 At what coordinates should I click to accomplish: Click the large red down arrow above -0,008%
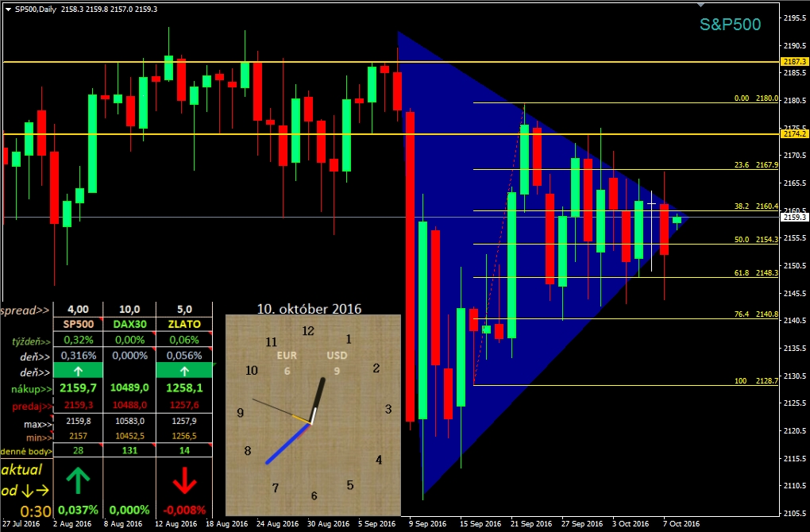point(184,483)
